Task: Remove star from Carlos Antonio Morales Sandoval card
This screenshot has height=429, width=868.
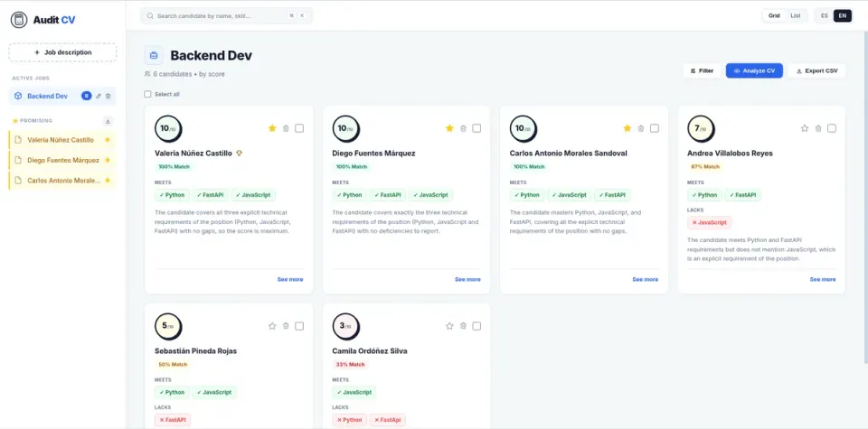Action: (x=627, y=128)
